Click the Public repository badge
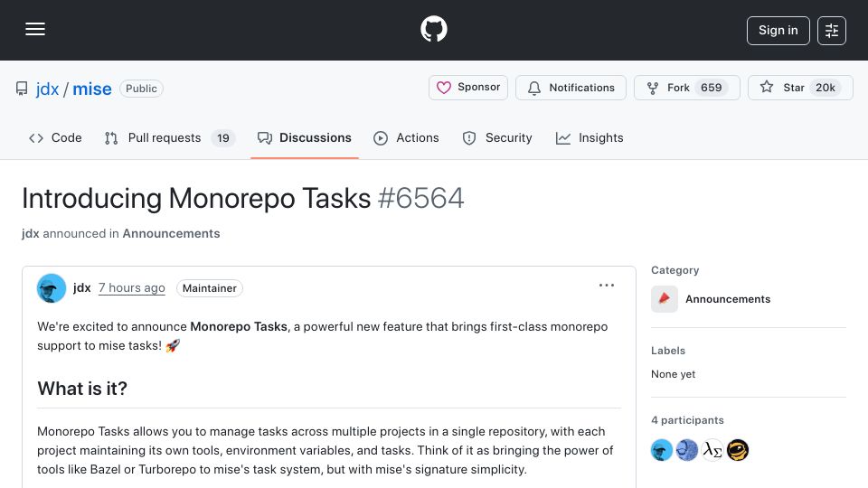 pos(141,89)
